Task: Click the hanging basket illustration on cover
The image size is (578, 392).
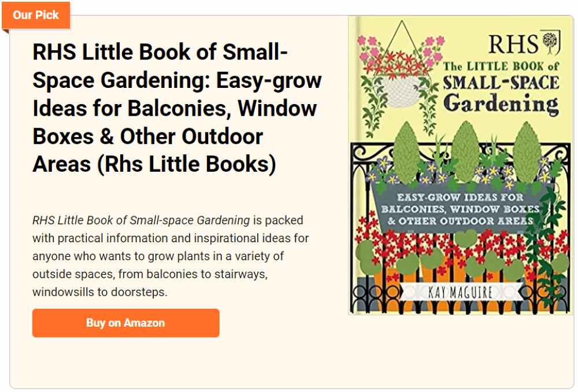Action: 401,79
